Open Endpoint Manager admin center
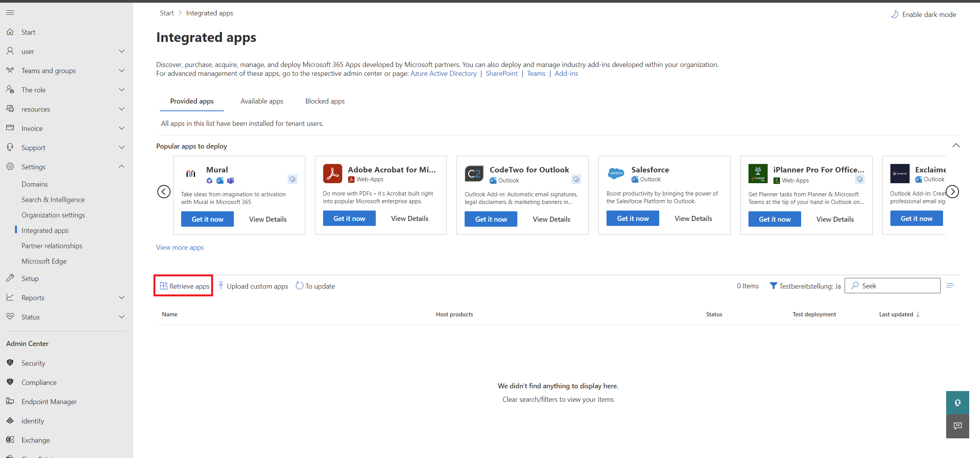The image size is (980, 458). pyautogui.click(x=49, y=401)
